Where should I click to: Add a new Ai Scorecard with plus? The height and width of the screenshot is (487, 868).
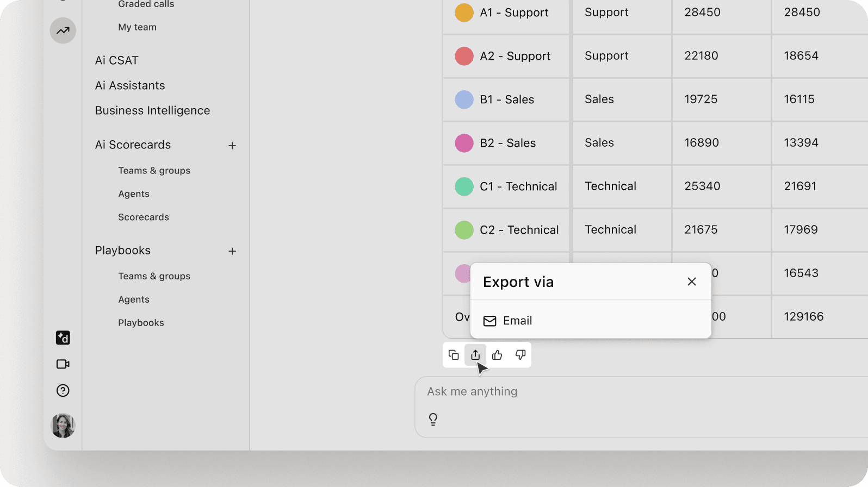tap(232, 146)
